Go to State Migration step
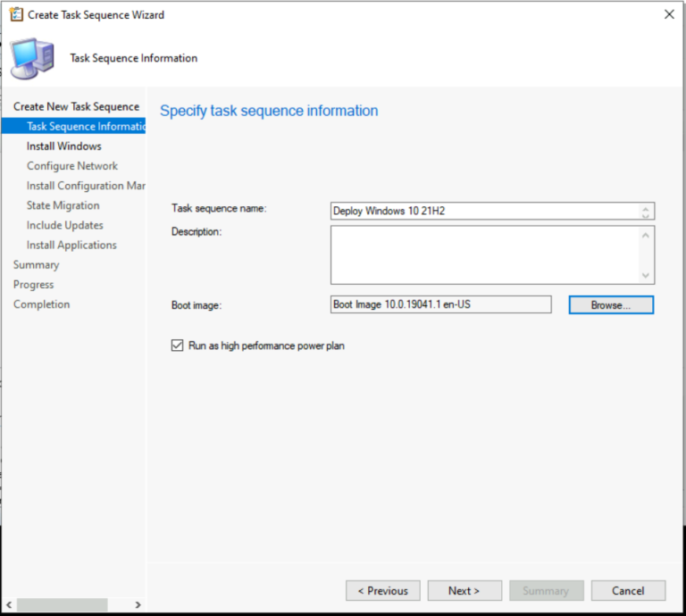 coord(63,205)
